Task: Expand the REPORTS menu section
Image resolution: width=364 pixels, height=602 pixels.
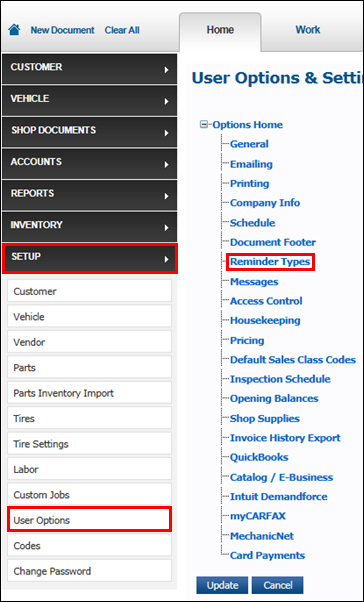Action: (89, 195)
